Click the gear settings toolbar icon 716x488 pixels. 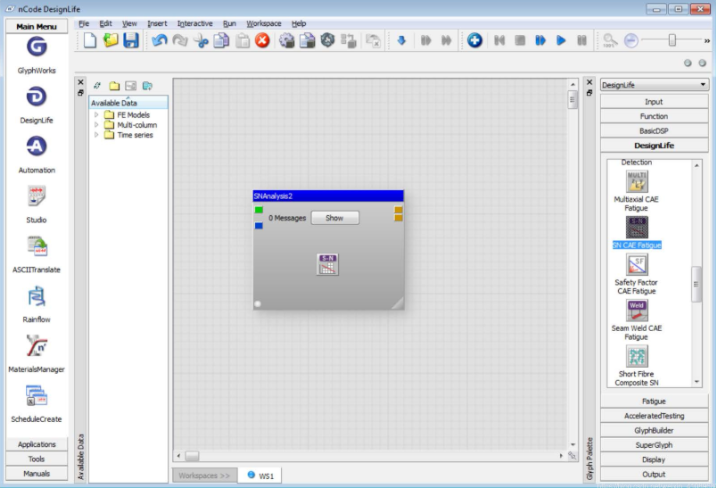(287, 41)
